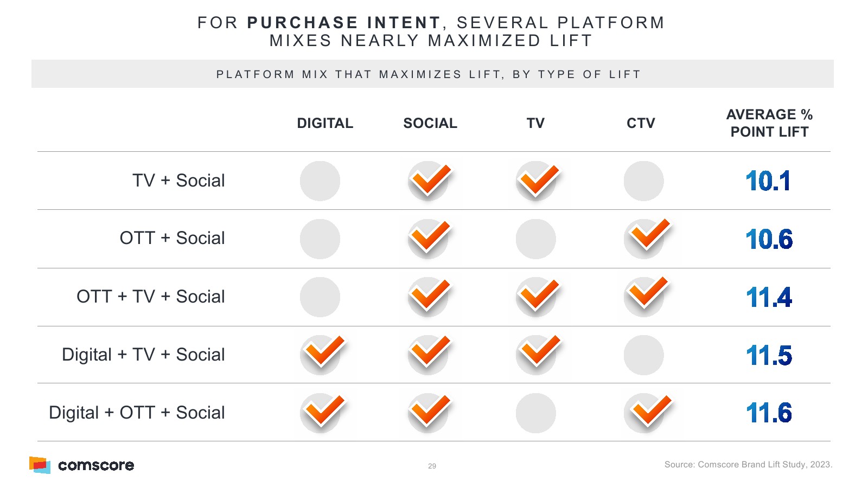This screenshot has width=868, height=488.
Task: Click the CTV checkmark in OTT + TV + Social row
Action: click(x=646, y=296)
